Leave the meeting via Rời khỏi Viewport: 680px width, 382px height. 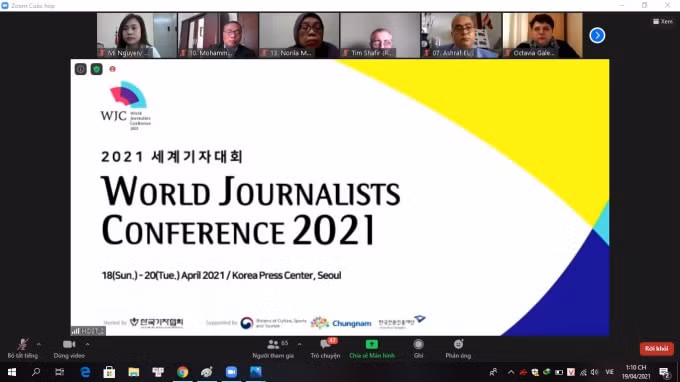656,349
